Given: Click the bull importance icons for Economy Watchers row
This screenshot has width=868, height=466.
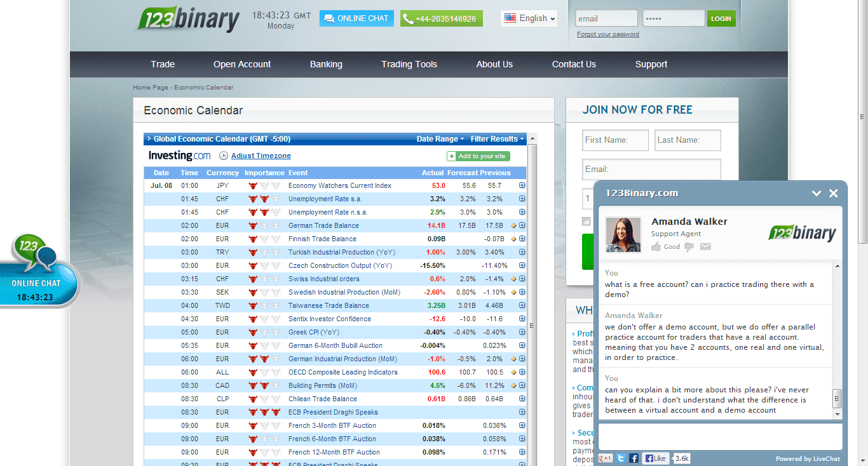Looking at the screenshot, I should (264, 185).
